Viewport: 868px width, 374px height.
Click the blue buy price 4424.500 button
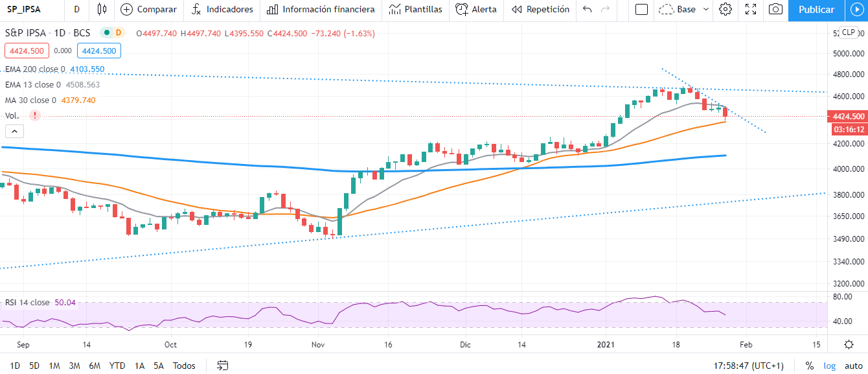98,51
